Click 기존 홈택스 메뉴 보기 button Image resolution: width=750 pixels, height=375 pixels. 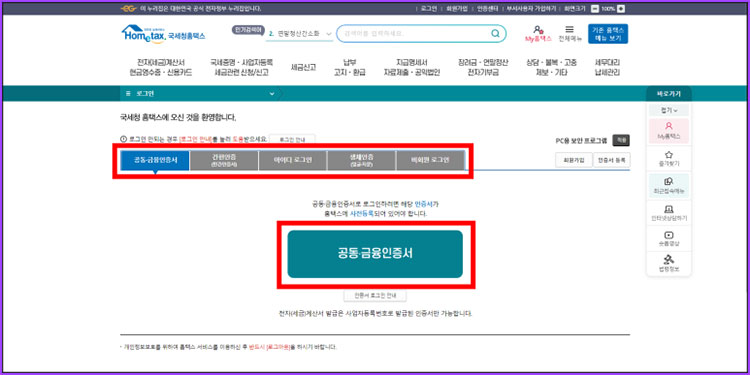(608, 34)
